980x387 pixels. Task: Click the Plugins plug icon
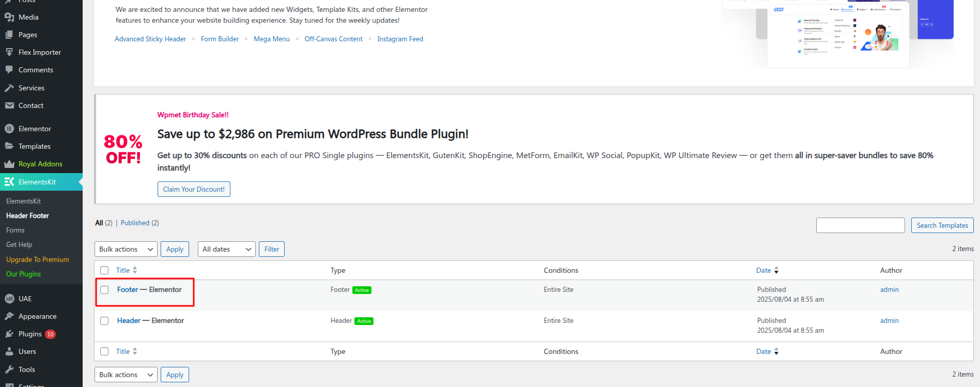pyautogui.click(x=9, y=334)
